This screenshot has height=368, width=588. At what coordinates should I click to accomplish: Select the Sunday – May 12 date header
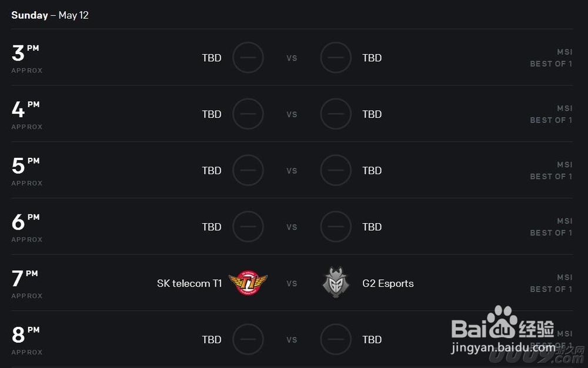click(50, 15)
